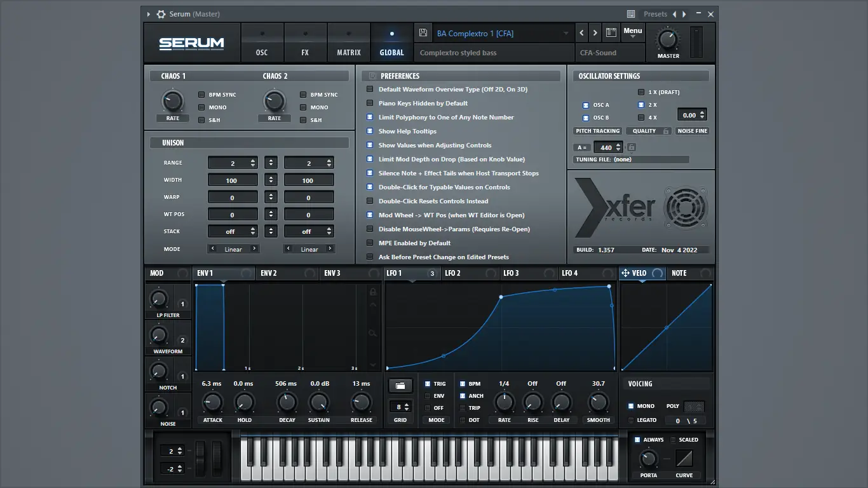The image size is (868, 488).
Task: Click the LFO 2 modulation source circle
Action: [x=491, y=273]
